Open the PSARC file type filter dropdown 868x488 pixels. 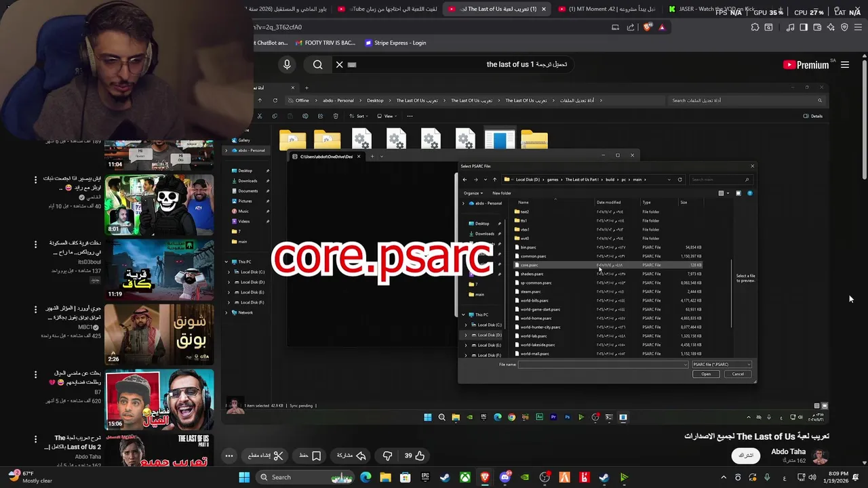tap(721, 365)
